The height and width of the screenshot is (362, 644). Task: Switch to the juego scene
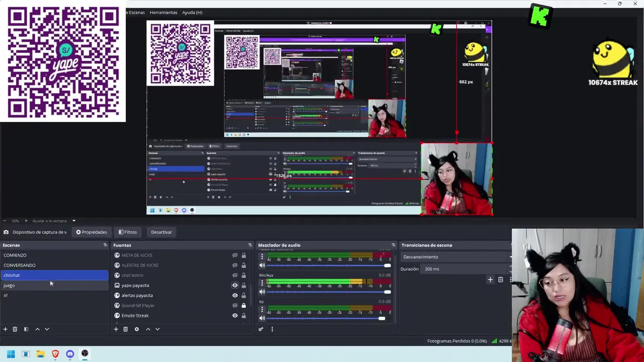coord(54,285)
